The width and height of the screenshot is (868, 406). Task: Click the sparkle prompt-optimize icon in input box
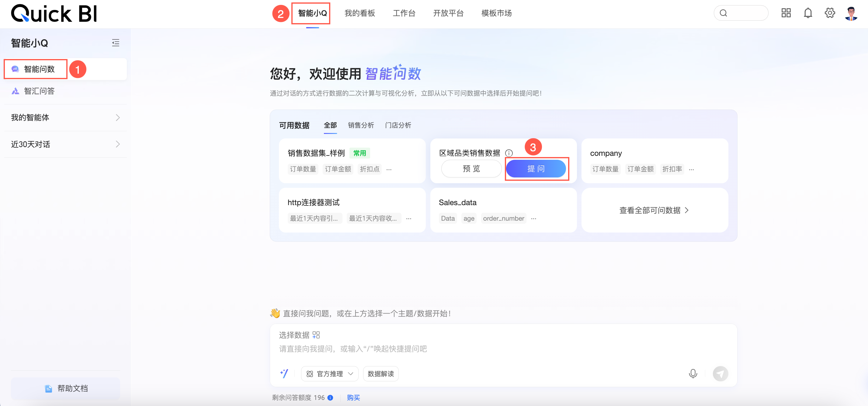[x=284, y=374]
